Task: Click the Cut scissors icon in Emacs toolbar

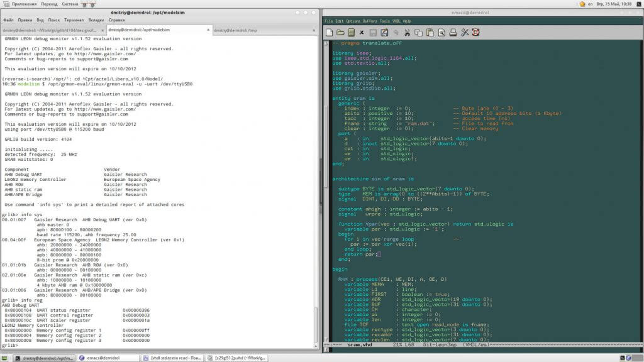Action: point(407,33)
